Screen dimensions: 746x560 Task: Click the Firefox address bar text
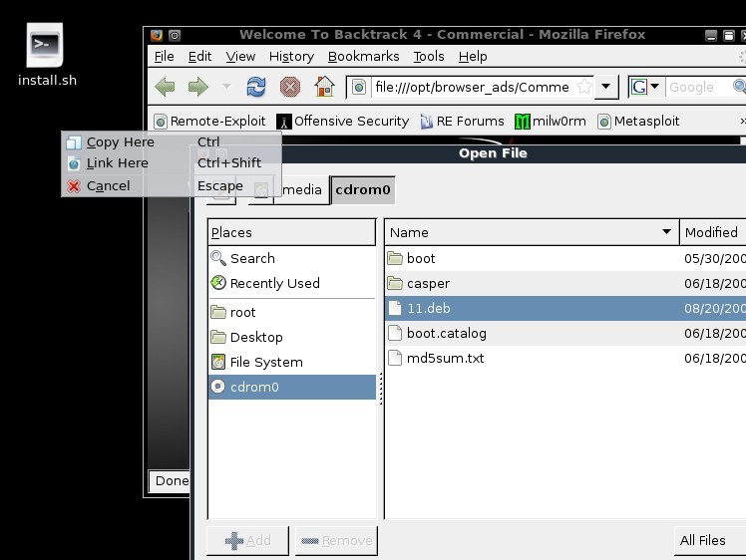pos(472,87)
